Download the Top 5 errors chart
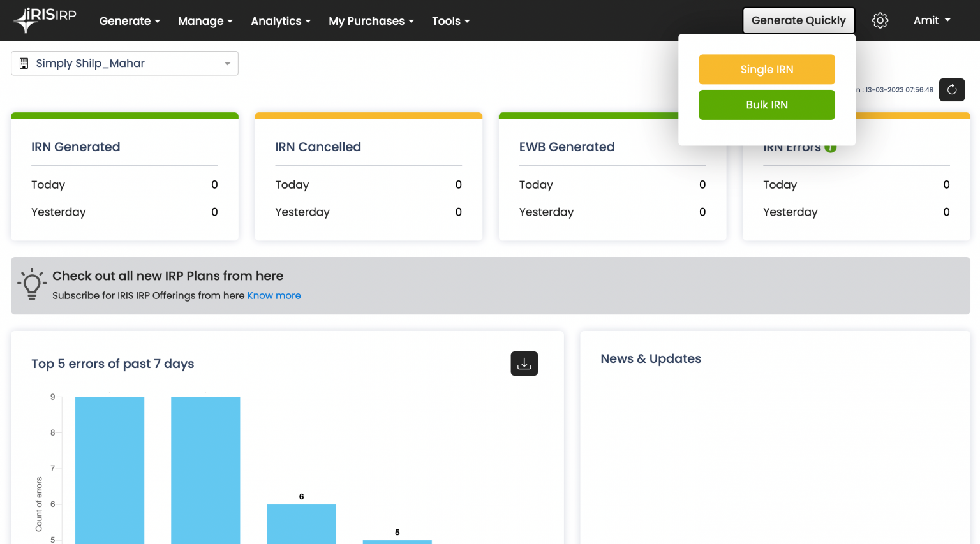This screenshot has width=980, height=544. click(x=524, y=363)
